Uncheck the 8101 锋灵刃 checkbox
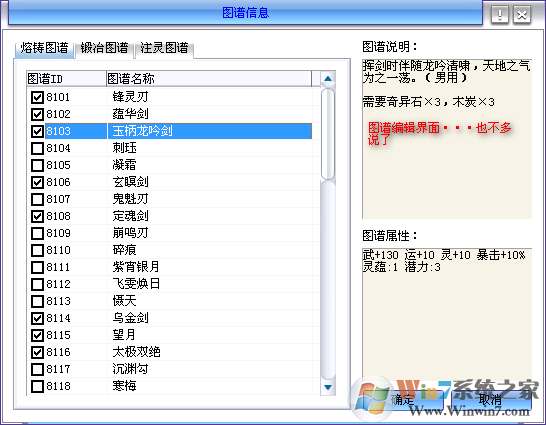The image size is (546, 425). point(37,97)
